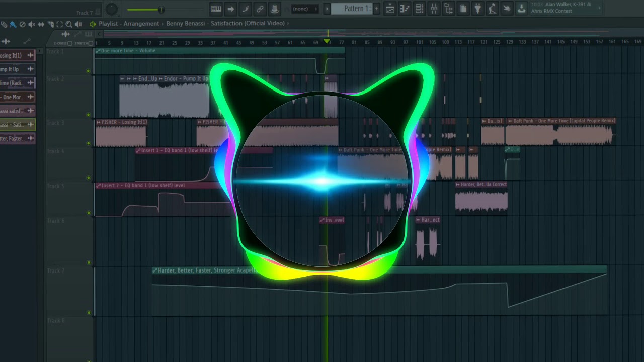Select the Faster picker clip entry
The height and width of the screenshot is (362, 644).
(x=17, y=138)
